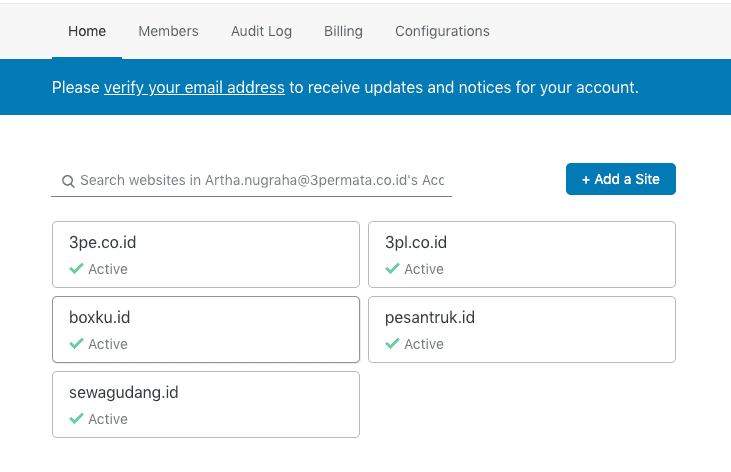Viewport: 731px width, 472px height.
Task: Open the 3pe.co.id site name
Action: tap(103, 242)
